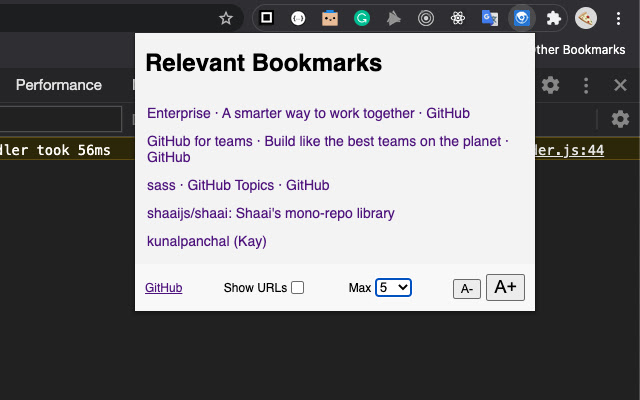Image resolution: width=640 pixels, height=400 pixels.
Task: Open the source file link ending in .js:44
Action: click(x=569, y=150)
